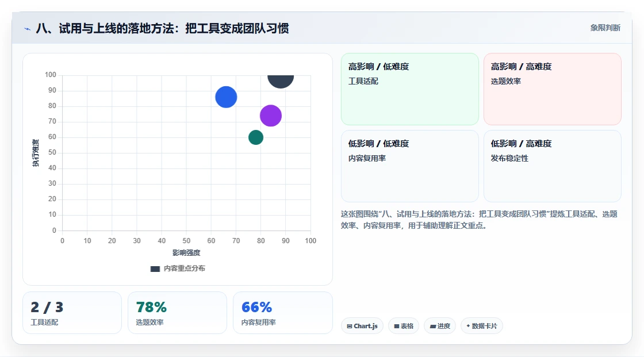
Task: Click the 工具适配 label under 2 / 3
Action: point(44,323)
